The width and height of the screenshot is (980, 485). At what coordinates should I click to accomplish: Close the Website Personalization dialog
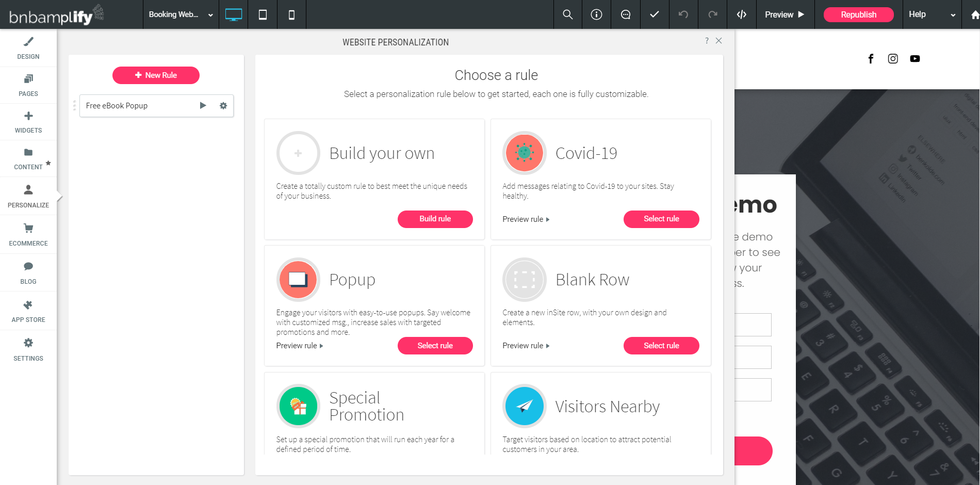pyautogui.click(x=719, y=41)
